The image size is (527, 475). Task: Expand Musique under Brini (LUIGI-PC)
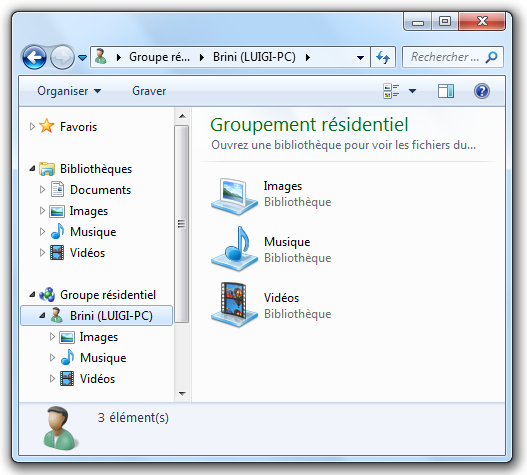(52, 357)
